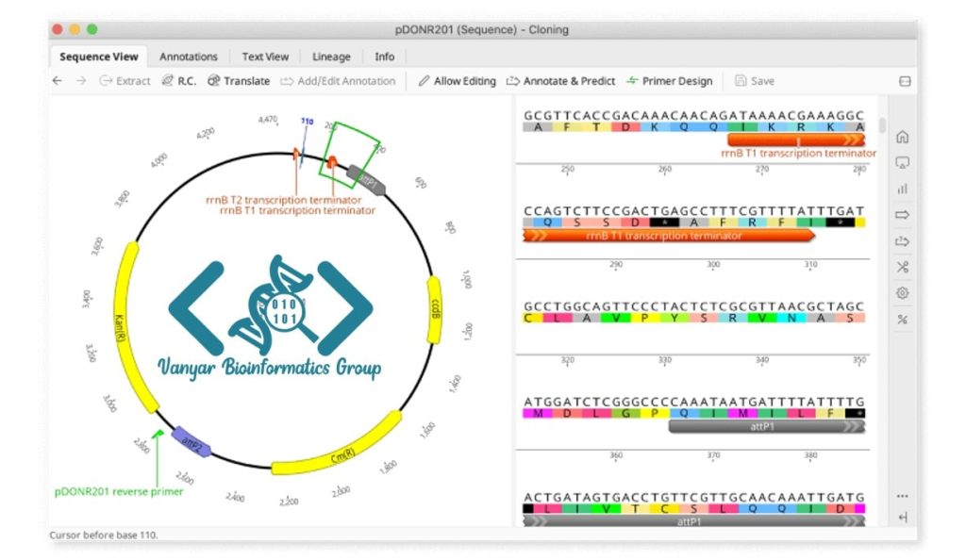Go back with the left arrow toolbar icon
Viewport: 966px width, 560px height.
point(58,81)
